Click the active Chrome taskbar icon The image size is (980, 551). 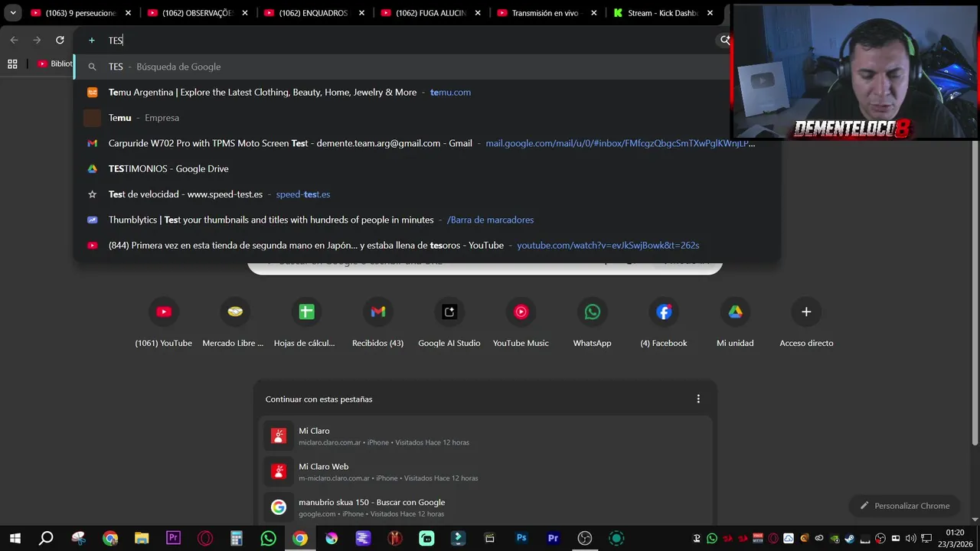coord(299,539)
